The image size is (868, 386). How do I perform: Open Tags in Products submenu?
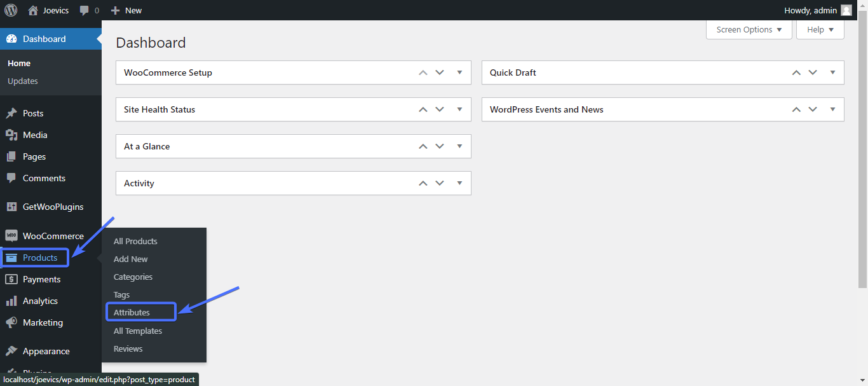[121, 294]
